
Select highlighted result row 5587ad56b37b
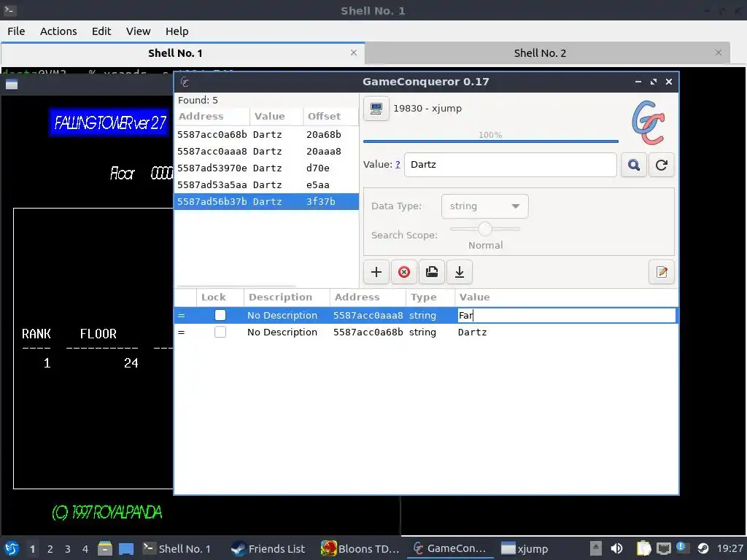tap(266, 201)
